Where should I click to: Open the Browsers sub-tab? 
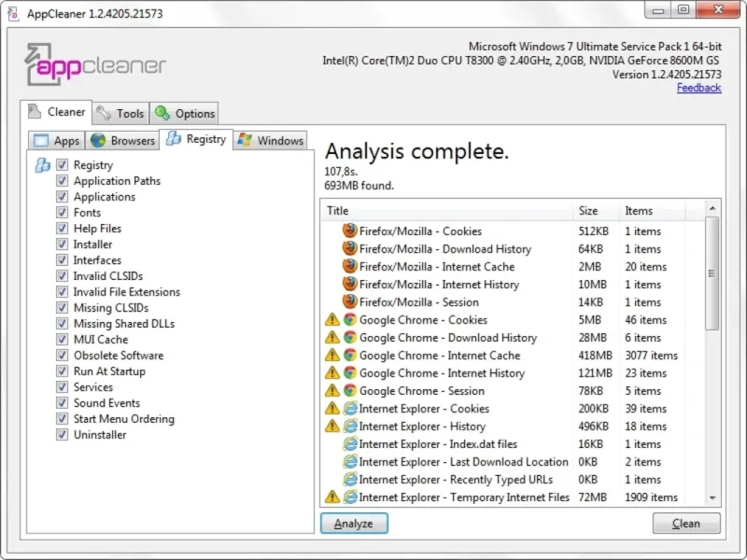click(x=122, y=141)
